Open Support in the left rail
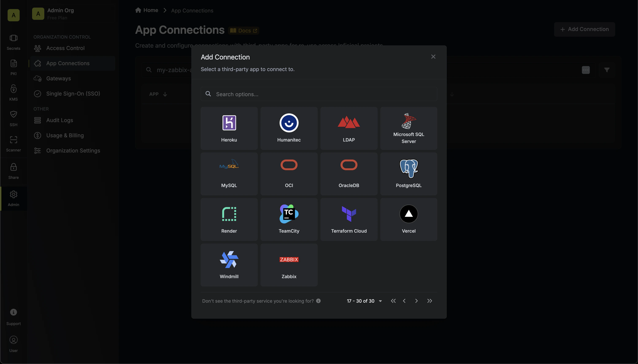 pos(14,317)
